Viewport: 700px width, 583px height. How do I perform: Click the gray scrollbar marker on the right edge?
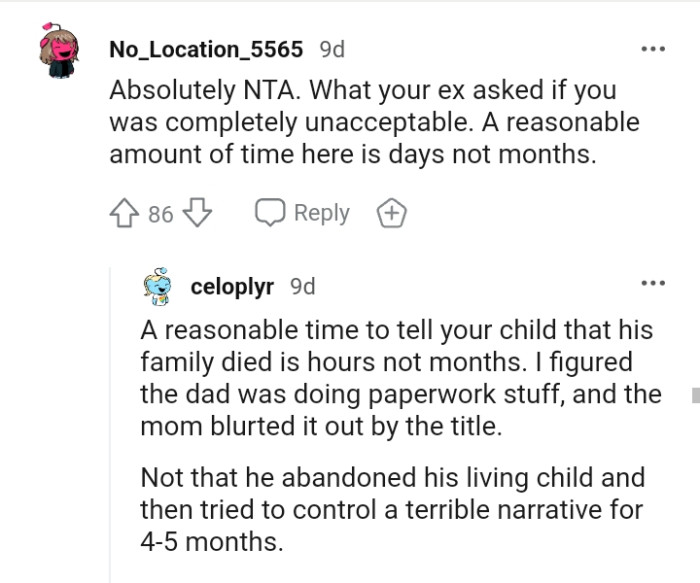(x=695, y=395)
